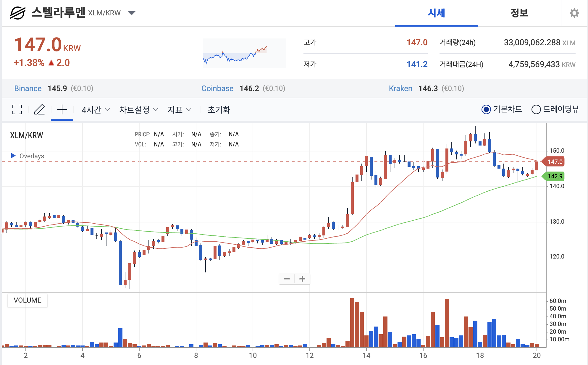Open the 지표 indicators dropdown
Screen dimensions: 588x365
click(x=179, y=110)
